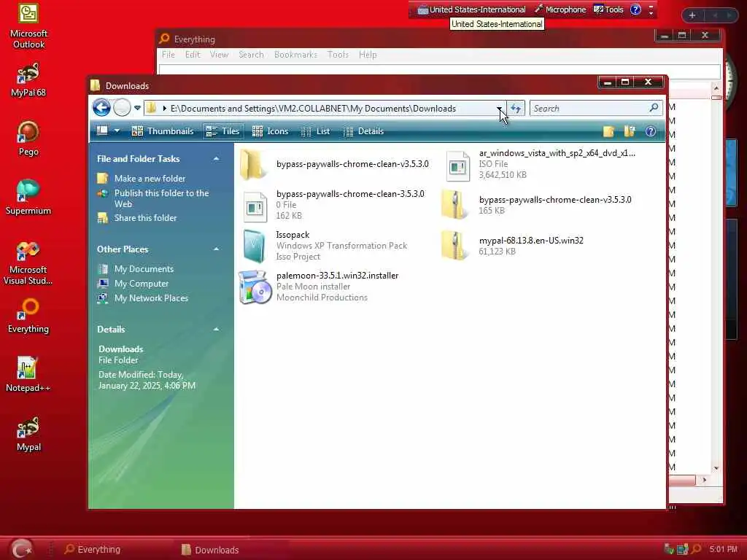Click Make a new folder
The width and height of the screenshot is (747, 560).
click(x=150, y=178)
